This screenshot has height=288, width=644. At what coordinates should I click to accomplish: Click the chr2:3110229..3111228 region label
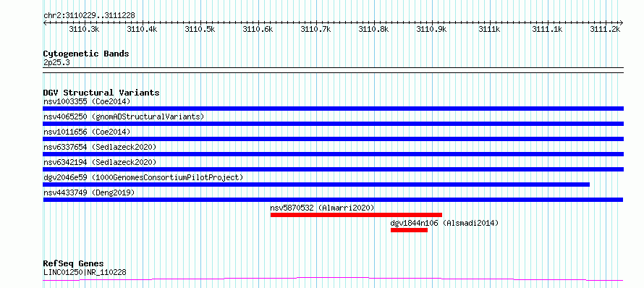(x=89, y=15)
